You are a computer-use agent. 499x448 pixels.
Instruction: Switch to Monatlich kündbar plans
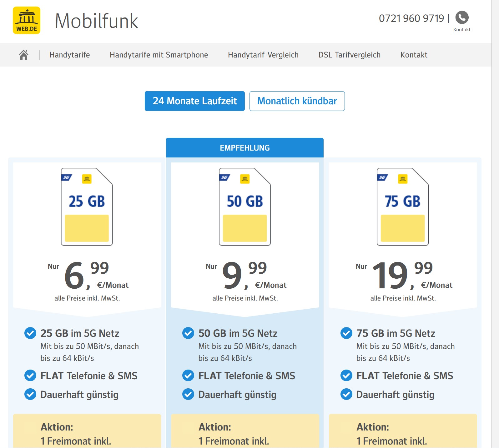pos(297,101)
